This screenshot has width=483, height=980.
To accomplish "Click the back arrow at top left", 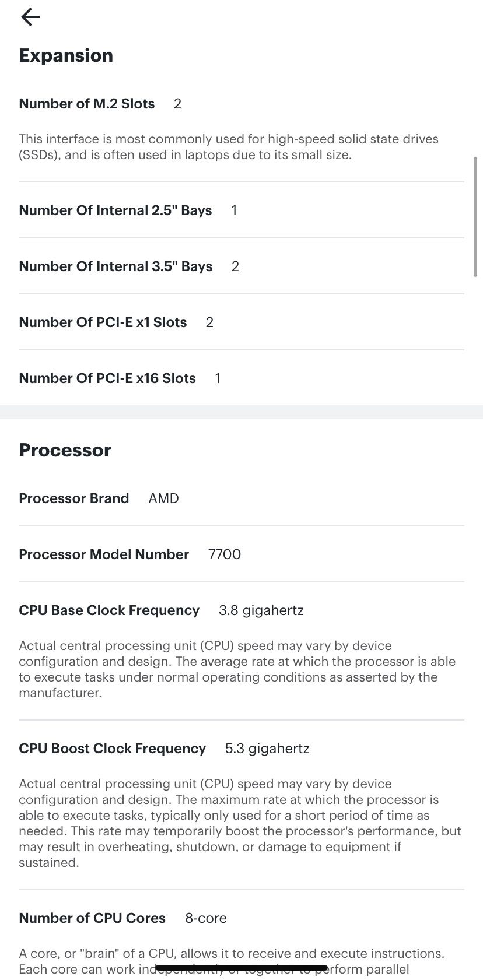I will click(x=29, y=17).
